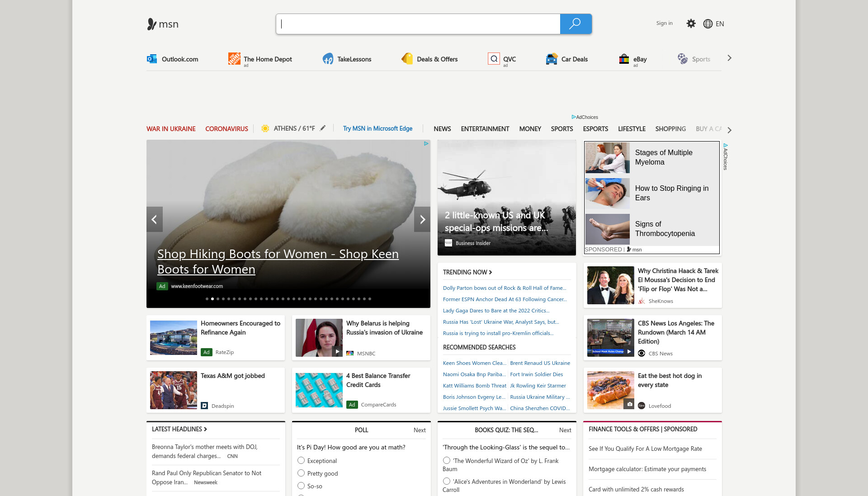Open the EN language globe
This screenshot has width=868, height=496.
click(713, 24)
